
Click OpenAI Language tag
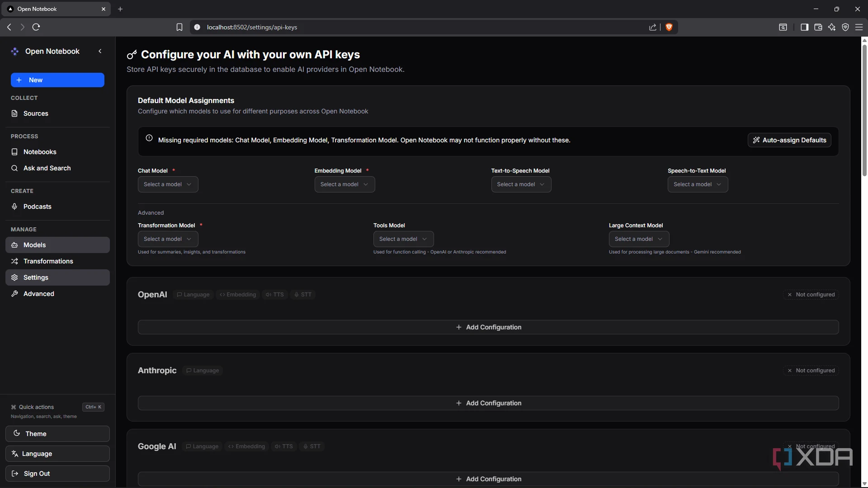(193, 295)
